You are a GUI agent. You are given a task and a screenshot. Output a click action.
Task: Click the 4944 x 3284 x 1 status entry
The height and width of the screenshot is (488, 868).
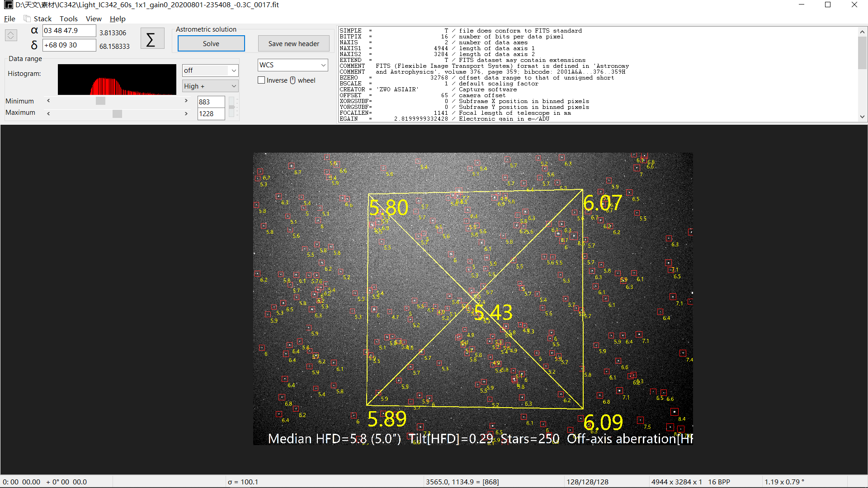click(x=676, y=482)
